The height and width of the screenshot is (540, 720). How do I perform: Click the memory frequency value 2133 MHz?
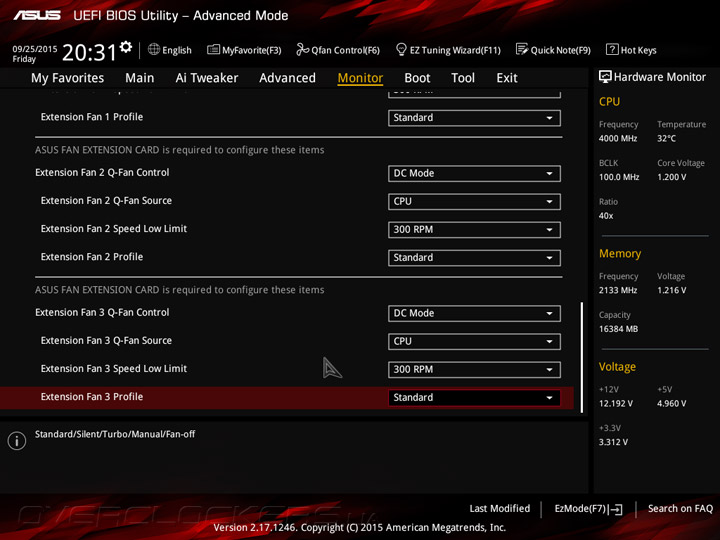618,290
